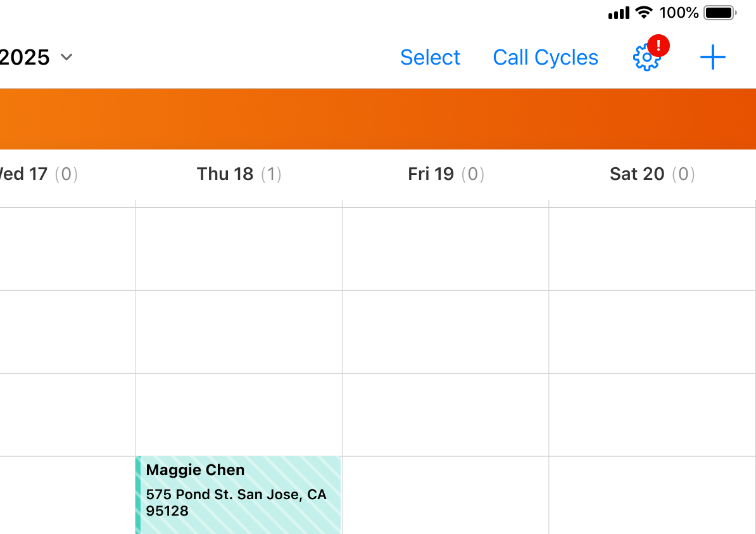Click the Select button
The width and height of the screenshot is (756, 534).
430,57
